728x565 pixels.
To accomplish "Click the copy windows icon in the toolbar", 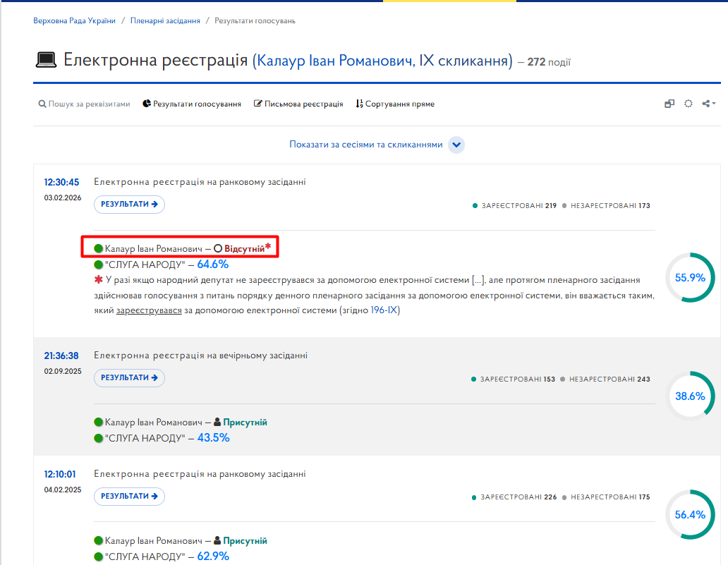I will [669, 104].
